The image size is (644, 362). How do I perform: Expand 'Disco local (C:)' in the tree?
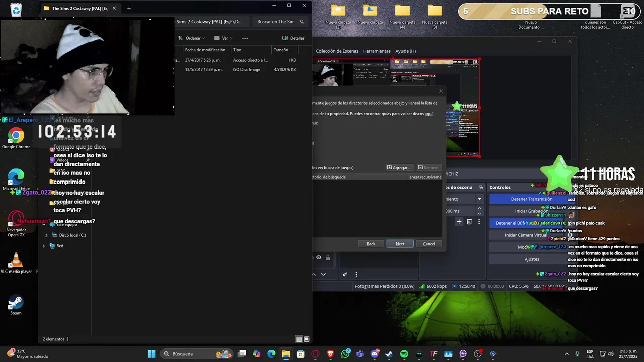(46, 235)
